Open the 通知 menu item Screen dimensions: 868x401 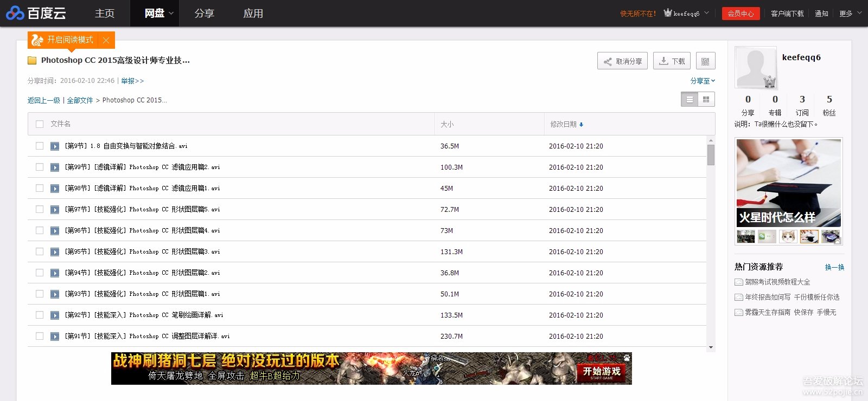[x=821, y=14]
